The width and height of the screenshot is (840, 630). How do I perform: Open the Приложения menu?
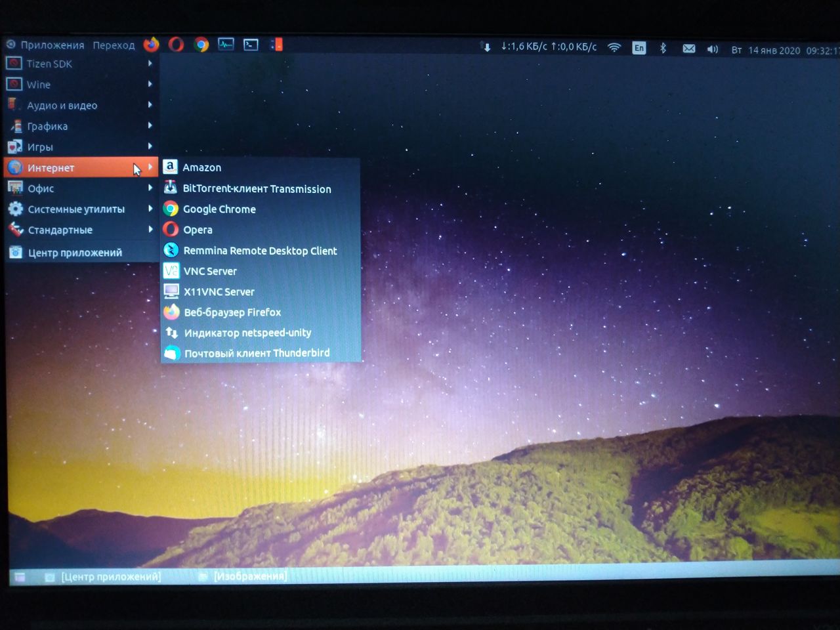tap(45, 45)
